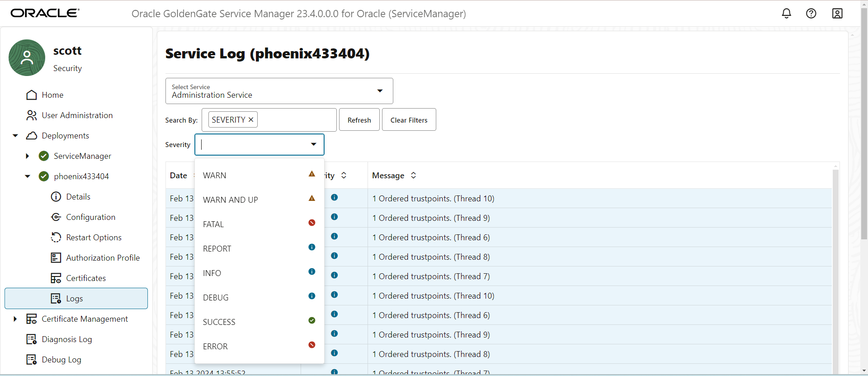Click the scott user avatar

27,57
